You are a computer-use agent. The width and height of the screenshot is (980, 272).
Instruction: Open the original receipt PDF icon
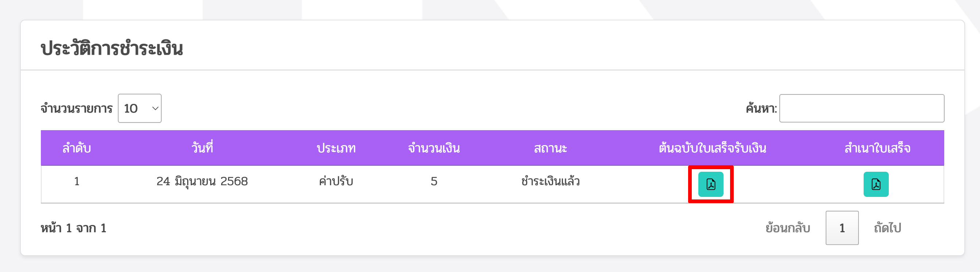[711, 184]
